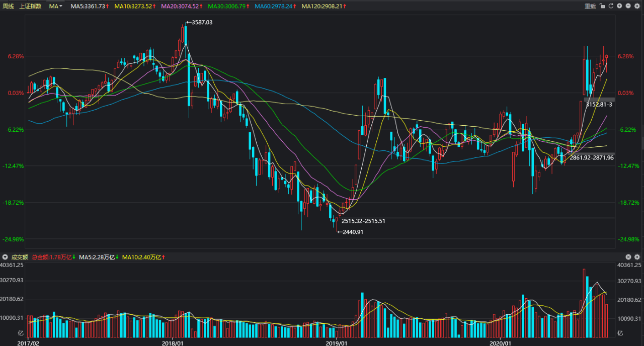This screenshot has width=644, height=346.
Task: Click the MA60 blue average label
Action: pos(275,6)
